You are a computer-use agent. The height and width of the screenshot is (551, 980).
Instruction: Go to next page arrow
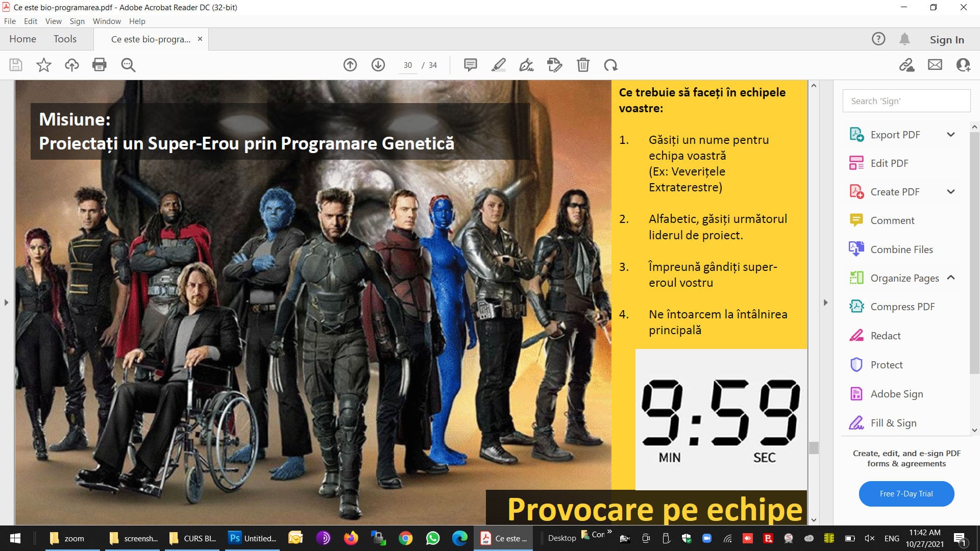(378, 65)
